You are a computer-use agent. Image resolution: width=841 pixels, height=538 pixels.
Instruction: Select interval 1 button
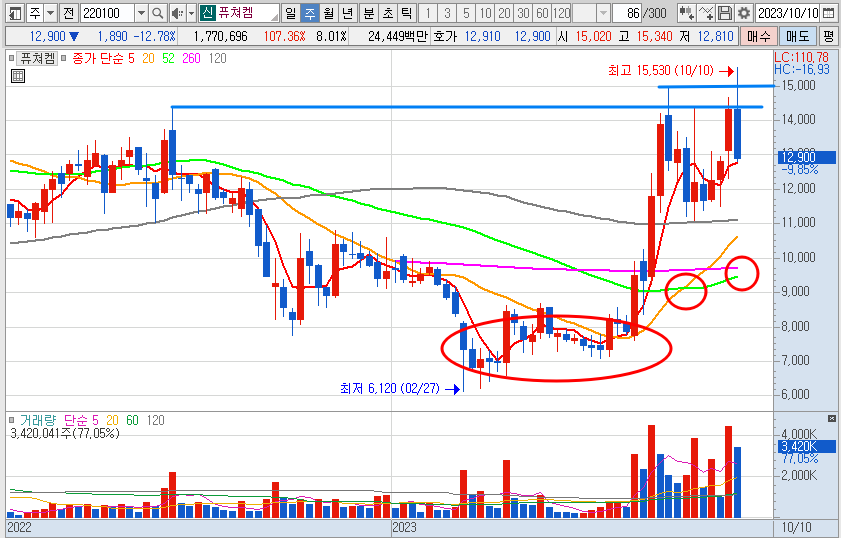tap(427, 13)
